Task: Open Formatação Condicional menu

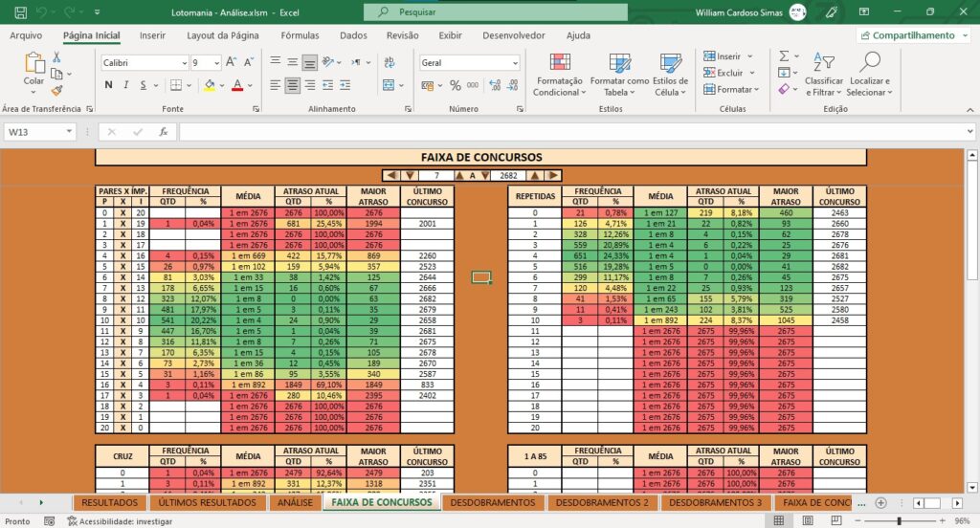Action: [x=559, y=75]
